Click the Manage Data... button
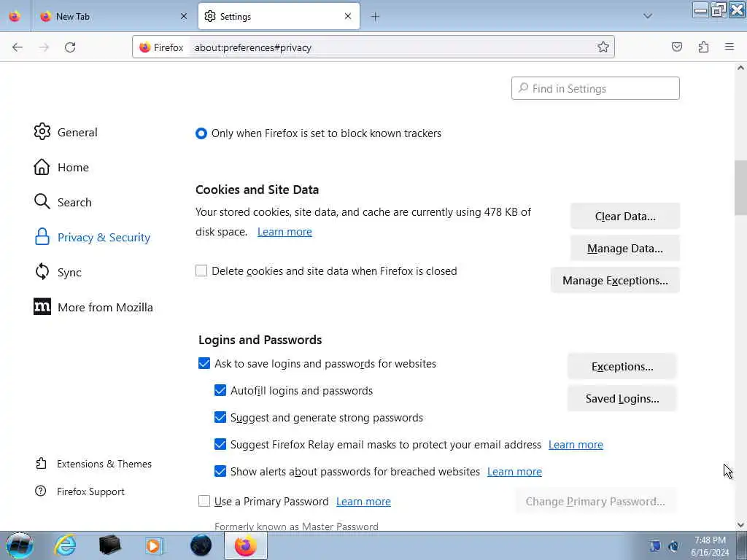This screenshot has height=560, width=747. pyautogui.click(x=625, y=248)
